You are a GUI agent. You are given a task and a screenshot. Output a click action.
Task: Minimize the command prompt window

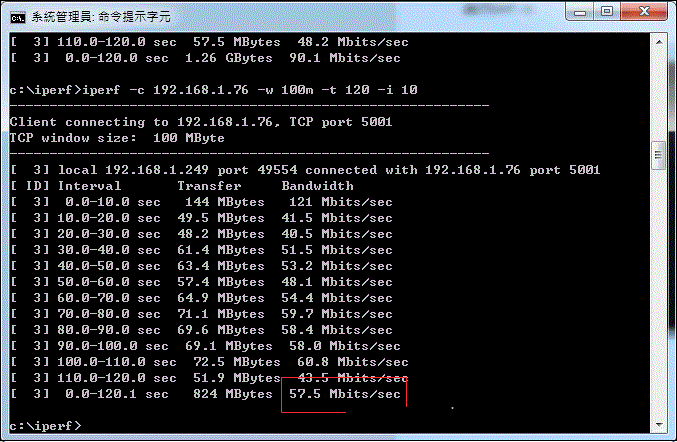click(x=580, y=12)
